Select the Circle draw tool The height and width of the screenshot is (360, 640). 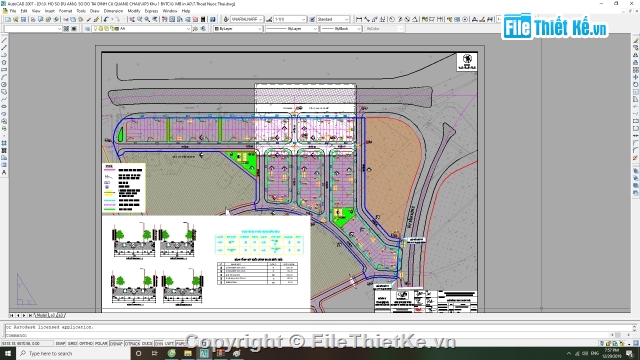[x=4, y=84]
